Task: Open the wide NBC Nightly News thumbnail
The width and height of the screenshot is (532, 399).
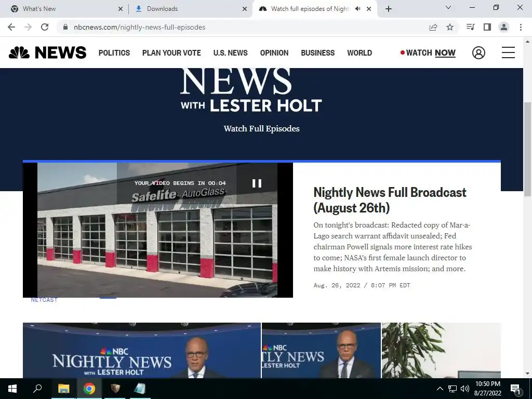Action: click(x=142, y=350)
